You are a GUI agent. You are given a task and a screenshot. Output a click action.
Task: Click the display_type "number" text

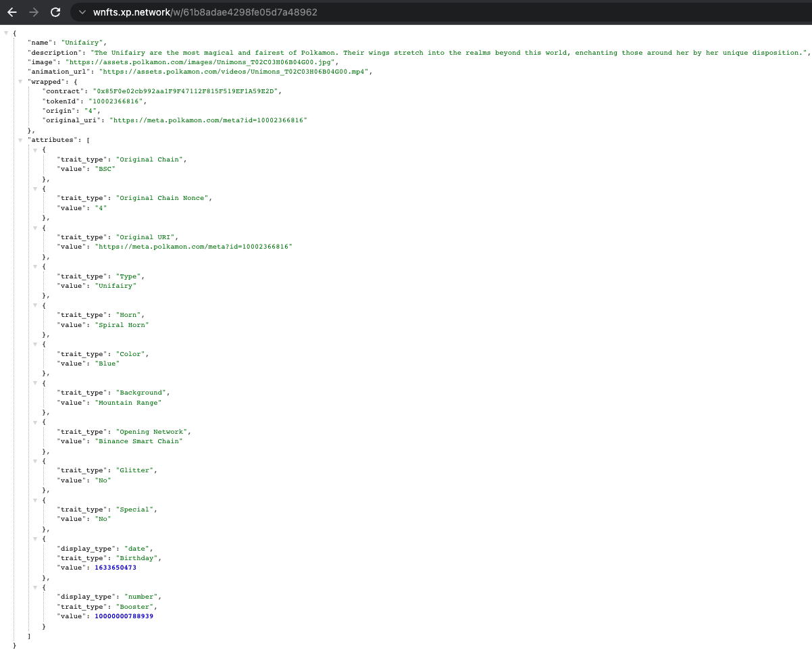(x=142, y=597)
